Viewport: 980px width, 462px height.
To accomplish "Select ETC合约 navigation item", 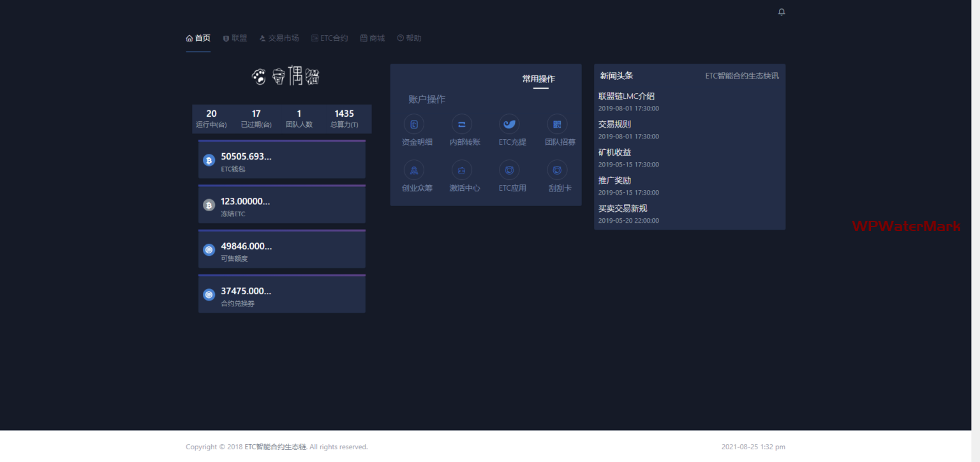I will (x=329, y=38).
